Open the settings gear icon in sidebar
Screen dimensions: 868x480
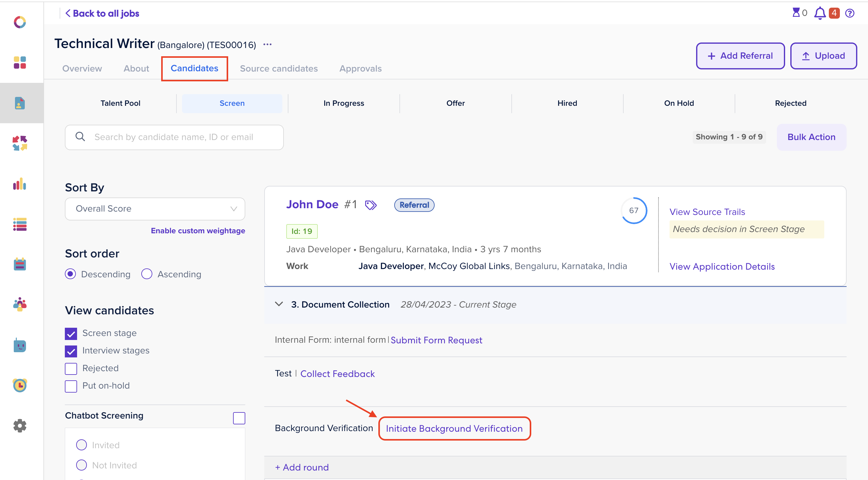[20, 426]
